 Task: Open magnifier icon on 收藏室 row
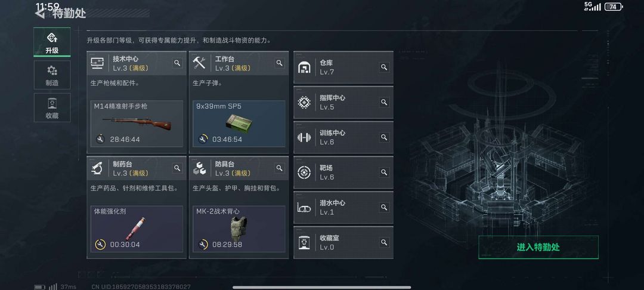[384, 243]
